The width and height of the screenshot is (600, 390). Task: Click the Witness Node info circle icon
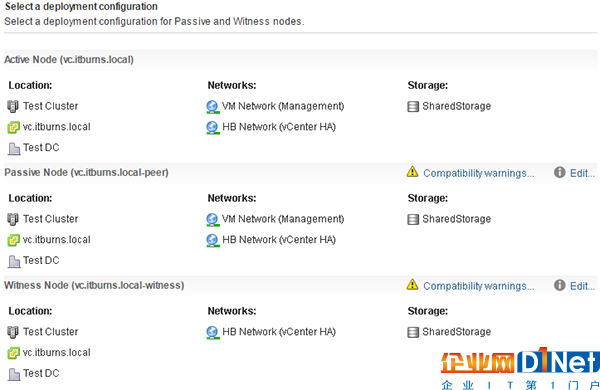pyautogui.click(x=559, y=285)
